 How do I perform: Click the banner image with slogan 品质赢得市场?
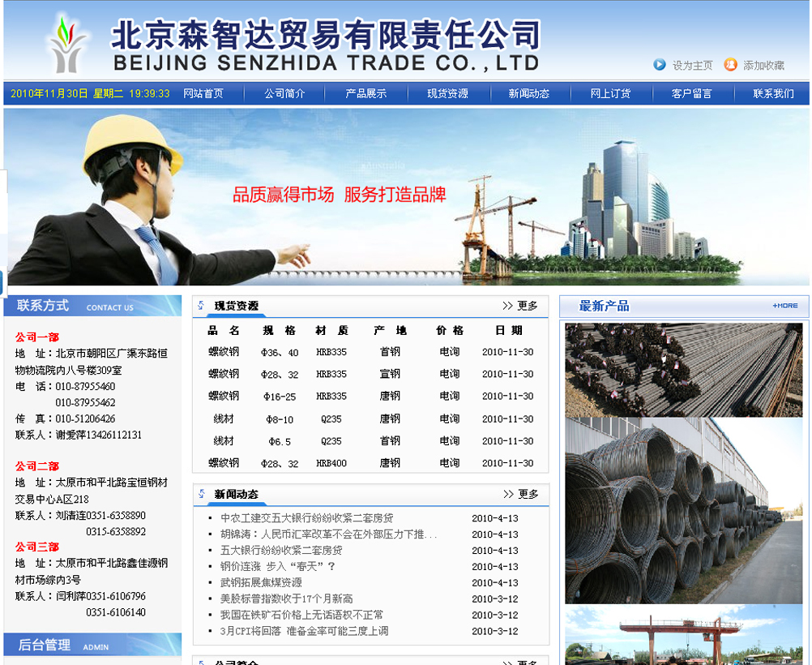[x=405, y=196]
